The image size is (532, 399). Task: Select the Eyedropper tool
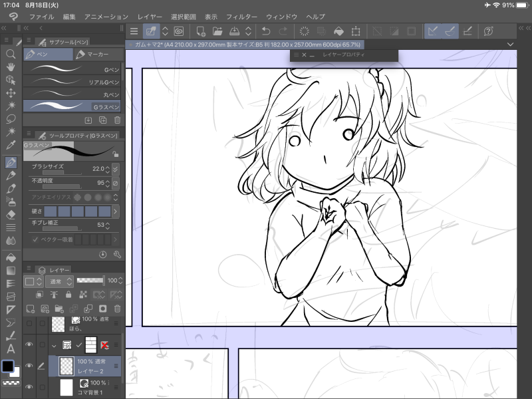(11, 145)
